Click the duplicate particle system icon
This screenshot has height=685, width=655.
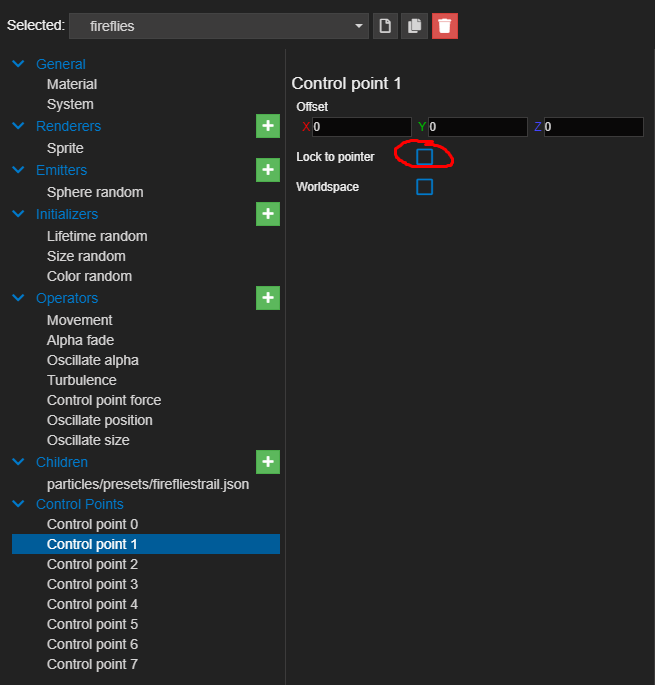click(414, 26)
